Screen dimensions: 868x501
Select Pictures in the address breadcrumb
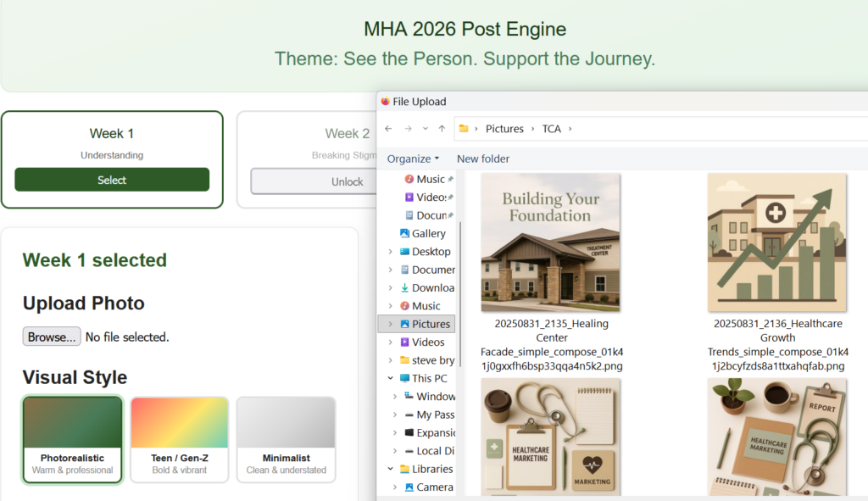(x=504, y=129)
